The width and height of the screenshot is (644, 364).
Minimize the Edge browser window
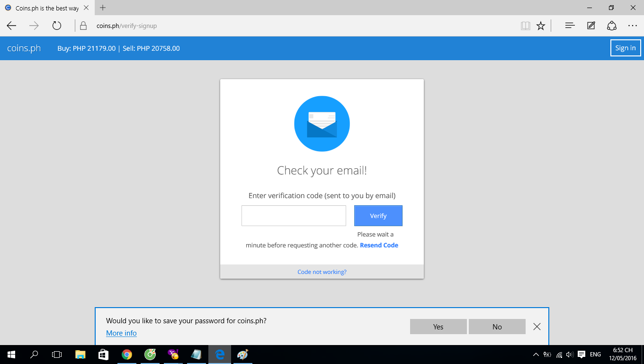point(590,8)
